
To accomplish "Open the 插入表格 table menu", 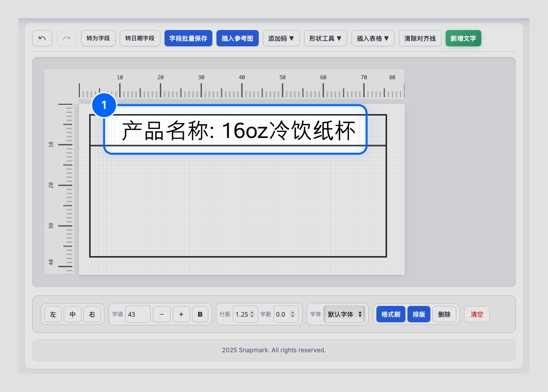I will tap(373, 38).
